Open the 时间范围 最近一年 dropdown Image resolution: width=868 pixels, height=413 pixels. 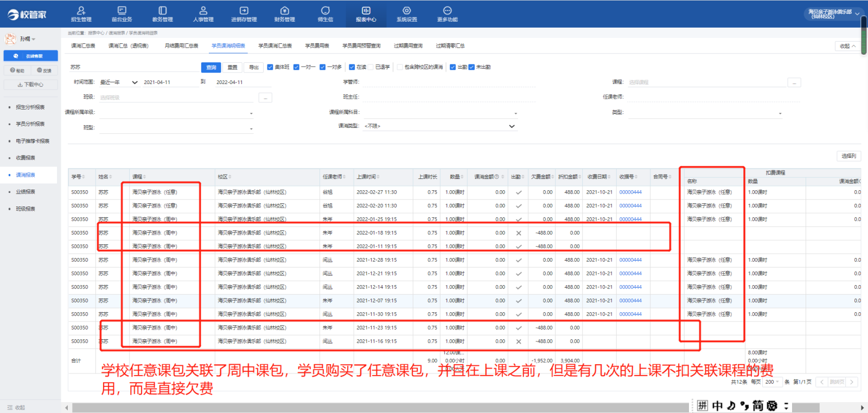point(119,82)
